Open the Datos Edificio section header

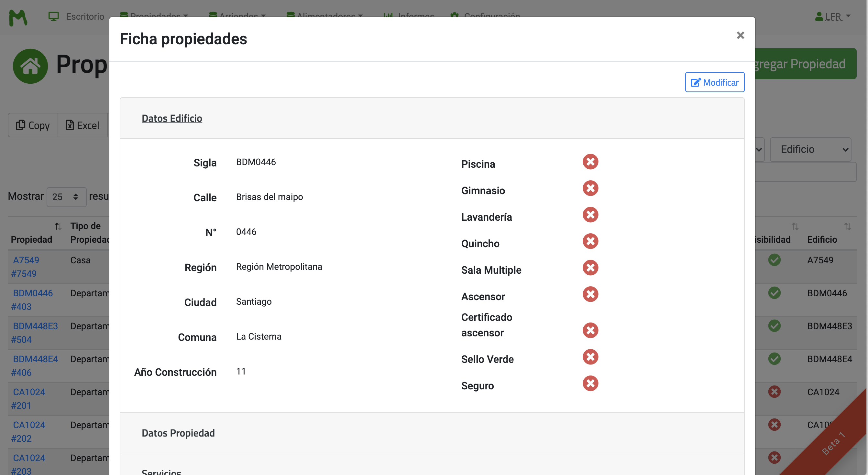[x=172, y=119]
